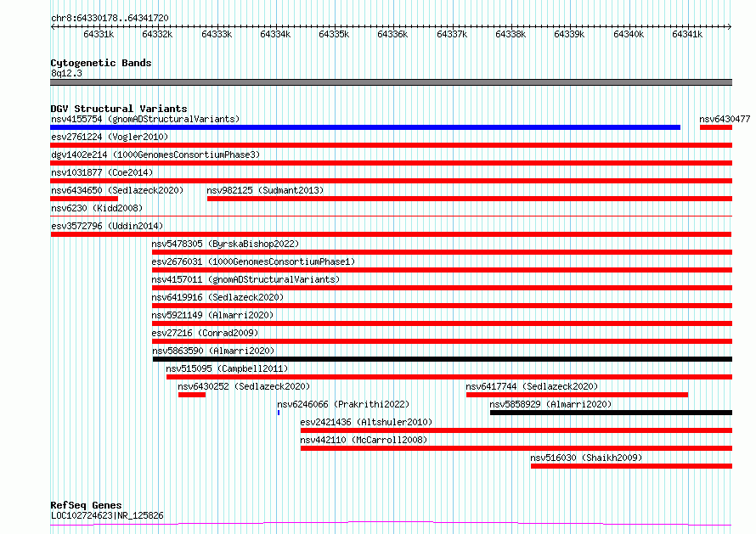Click the 64339k ruler tick label

coord(569,34)
